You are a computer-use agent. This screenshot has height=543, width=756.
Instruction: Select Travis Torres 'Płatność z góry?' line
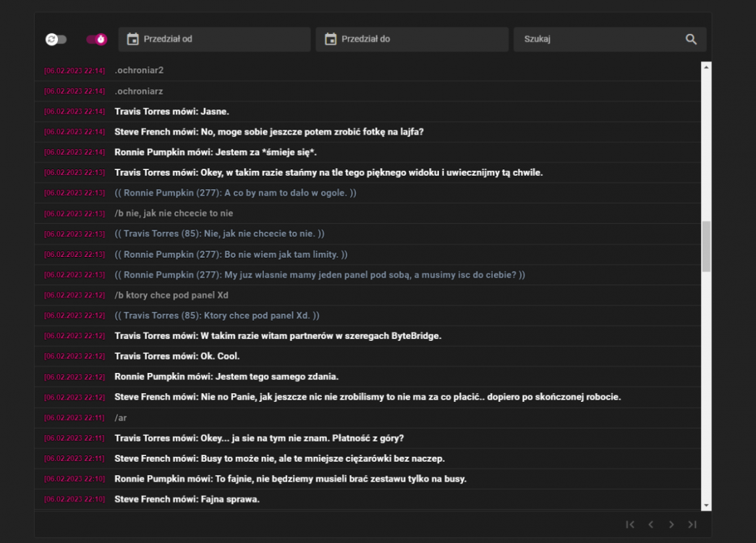pos(368,438)
